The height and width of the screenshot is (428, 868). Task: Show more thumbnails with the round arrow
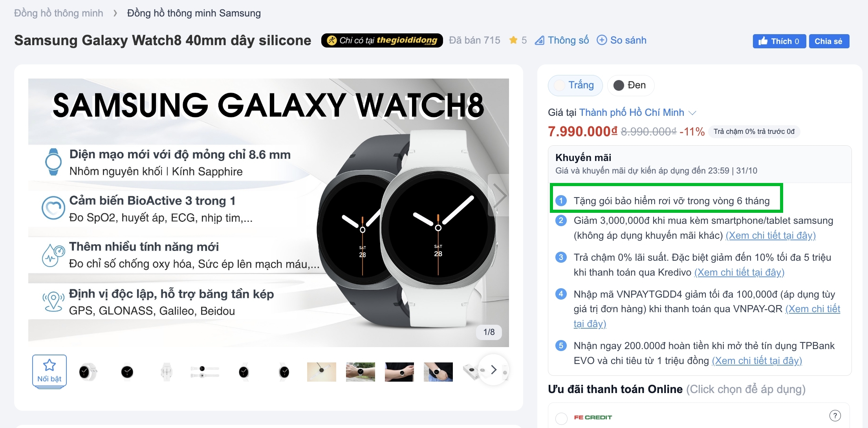494,369
